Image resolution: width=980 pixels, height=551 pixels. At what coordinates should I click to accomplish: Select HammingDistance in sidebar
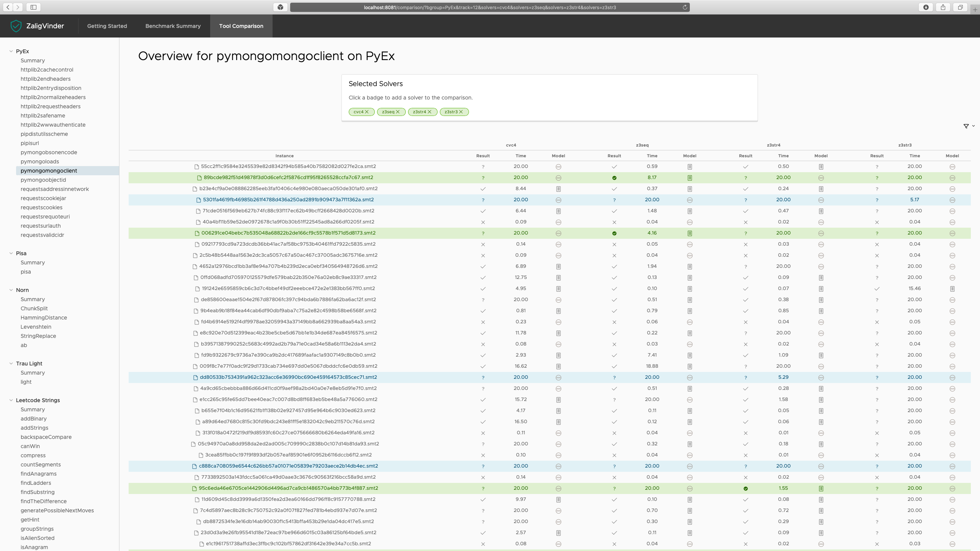(x=44, y=318)
